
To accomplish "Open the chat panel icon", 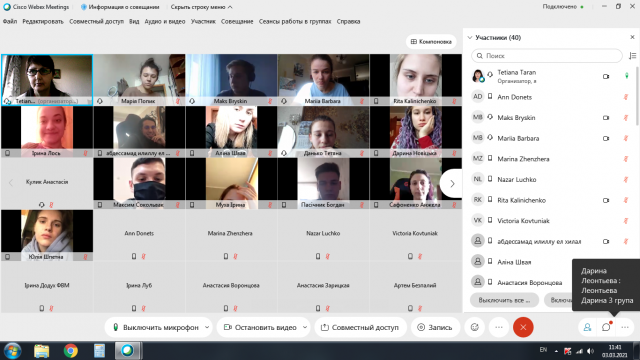I will tap(606, 327).
